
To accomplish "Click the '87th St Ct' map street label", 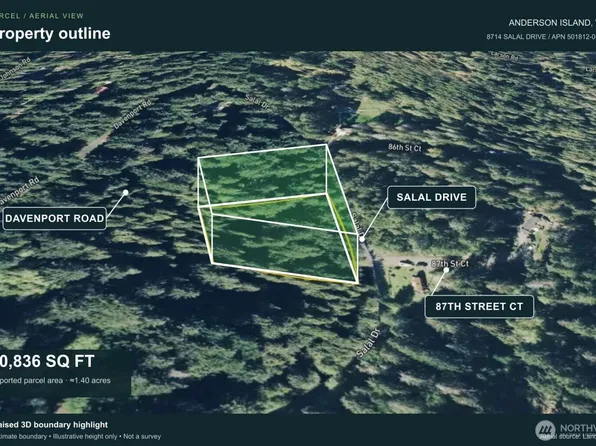I will tap(450, 263).
